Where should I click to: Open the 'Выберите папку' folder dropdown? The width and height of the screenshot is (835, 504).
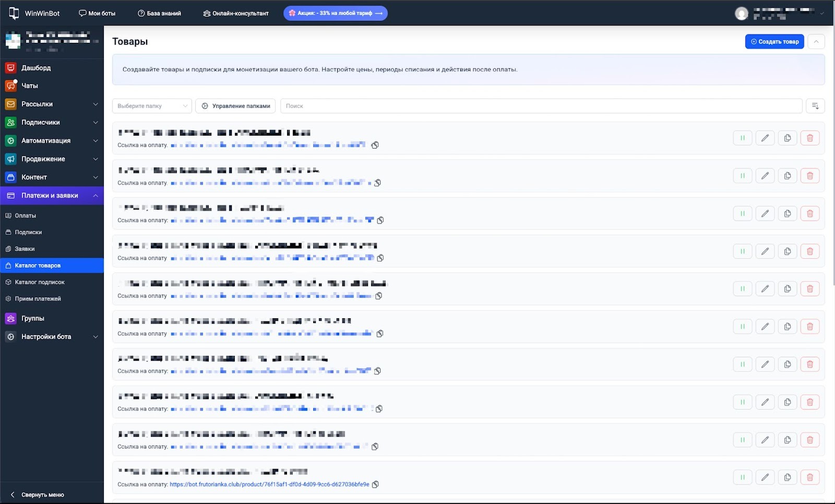coord(152,106)
